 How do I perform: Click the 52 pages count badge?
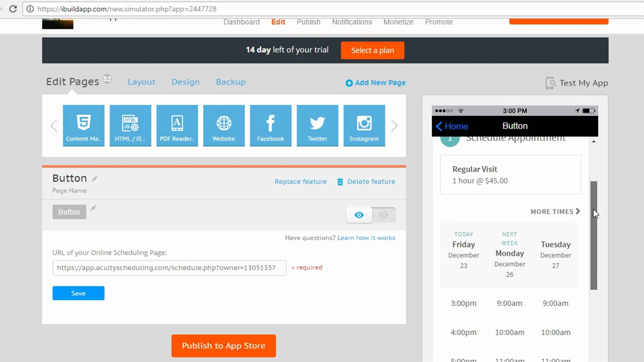(x=107, y=79)
